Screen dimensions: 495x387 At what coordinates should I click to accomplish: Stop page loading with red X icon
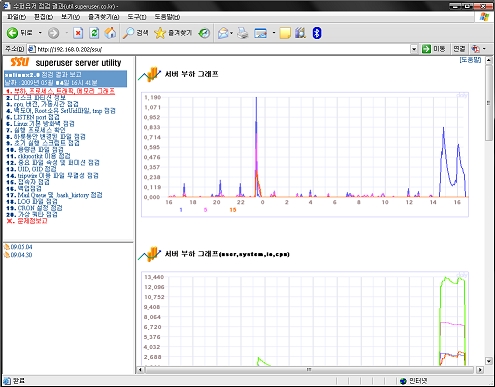coord(78,33)
